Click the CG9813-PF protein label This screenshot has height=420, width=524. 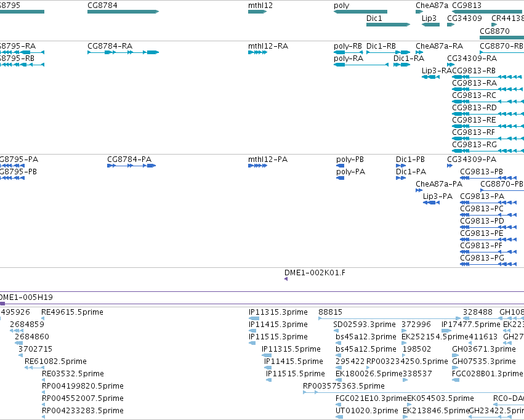click(x=481, y=246)
